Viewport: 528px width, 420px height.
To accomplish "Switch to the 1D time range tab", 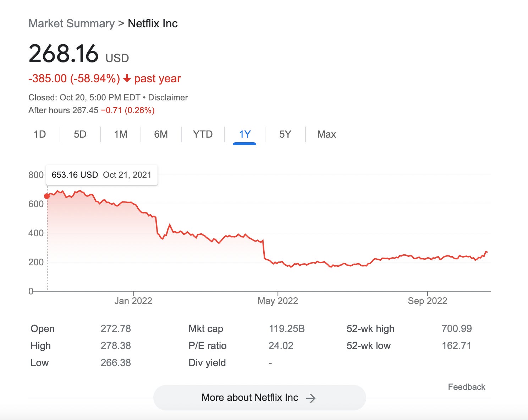I will click(x=40, y=134).
